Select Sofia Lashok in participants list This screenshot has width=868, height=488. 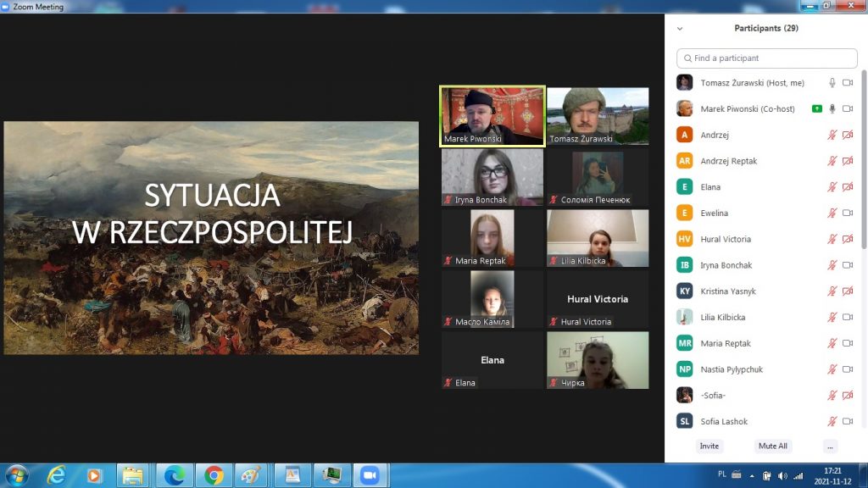(724, 421)
